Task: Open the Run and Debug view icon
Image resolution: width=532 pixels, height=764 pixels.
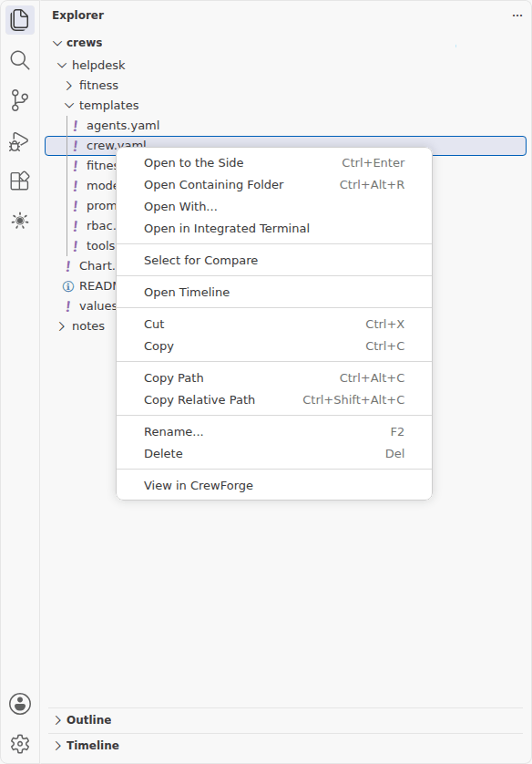Action: [20, 140]
